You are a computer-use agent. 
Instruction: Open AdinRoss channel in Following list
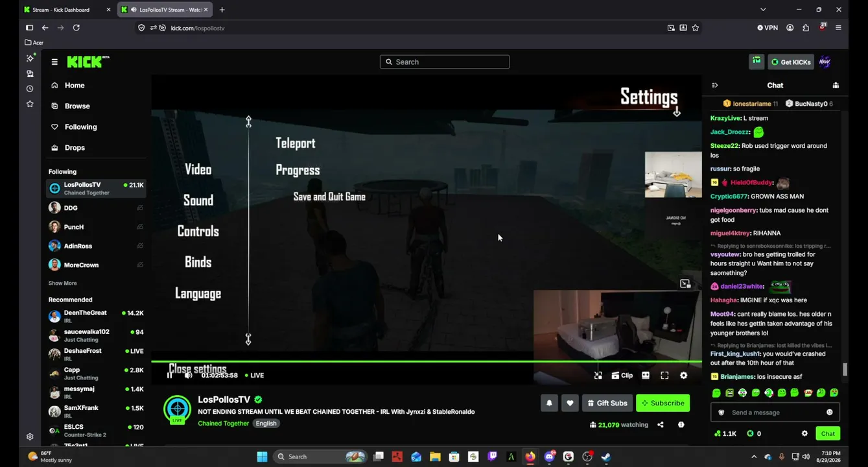[96, 246]
